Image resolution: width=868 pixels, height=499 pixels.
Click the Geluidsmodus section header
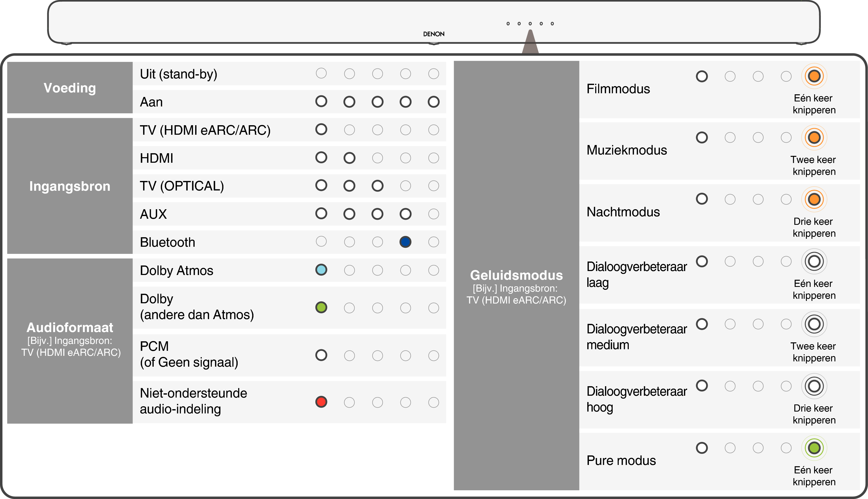pos(516,275)
